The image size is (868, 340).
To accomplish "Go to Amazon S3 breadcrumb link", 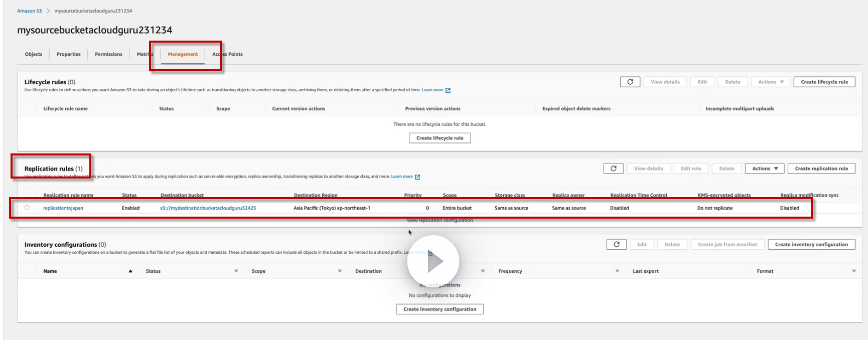I will [x=30, y=11].
